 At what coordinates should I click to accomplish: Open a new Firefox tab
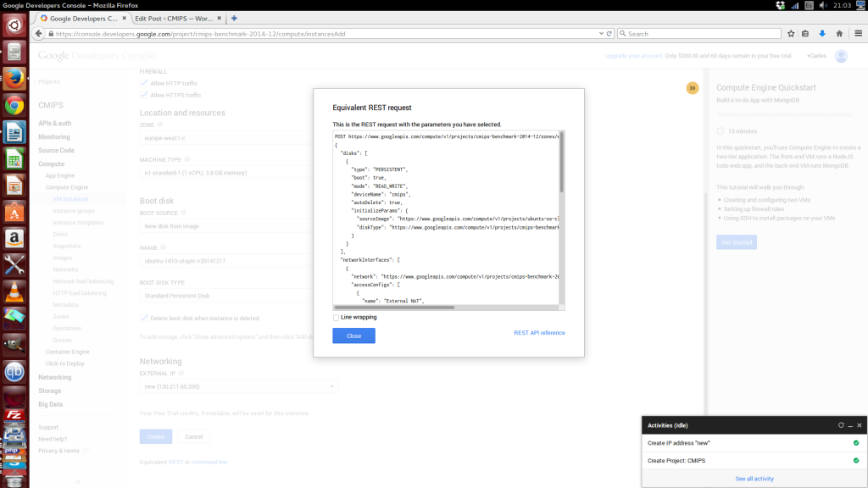[234, 19]
